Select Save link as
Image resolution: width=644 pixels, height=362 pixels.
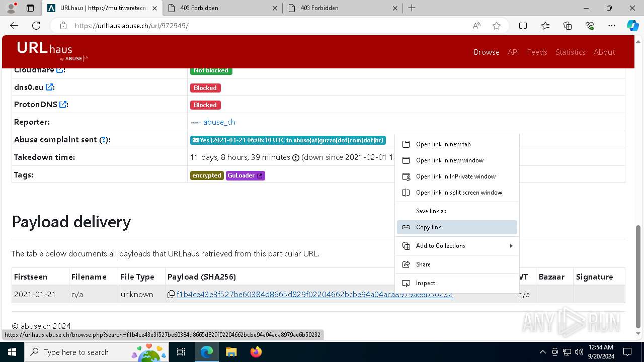(x=457, y=211)
